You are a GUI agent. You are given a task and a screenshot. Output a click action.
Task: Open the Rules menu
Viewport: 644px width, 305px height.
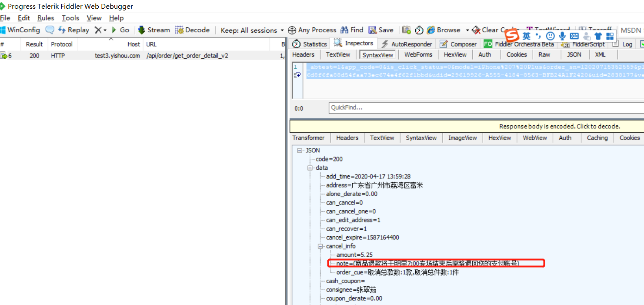tap(46, 18)
